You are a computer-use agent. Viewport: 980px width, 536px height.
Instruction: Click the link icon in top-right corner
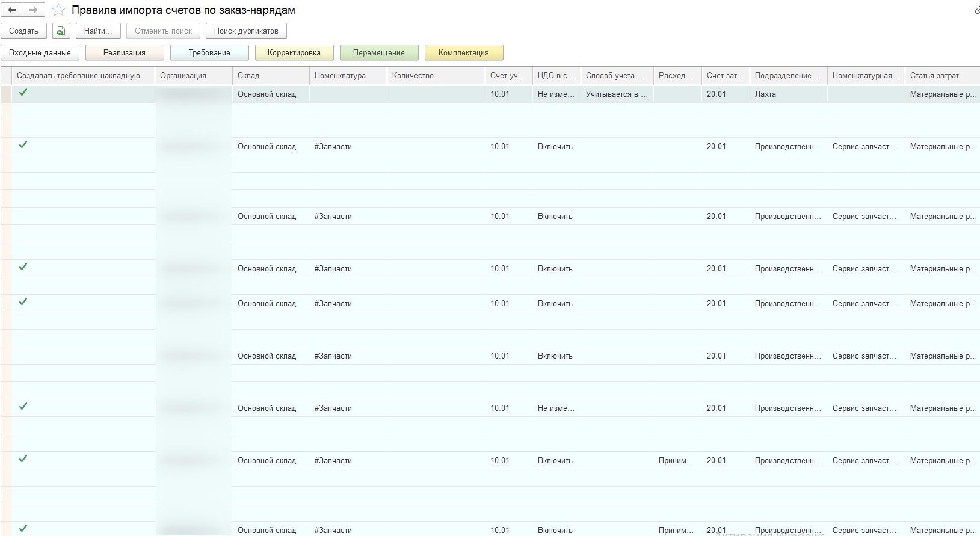pos(976,10)
